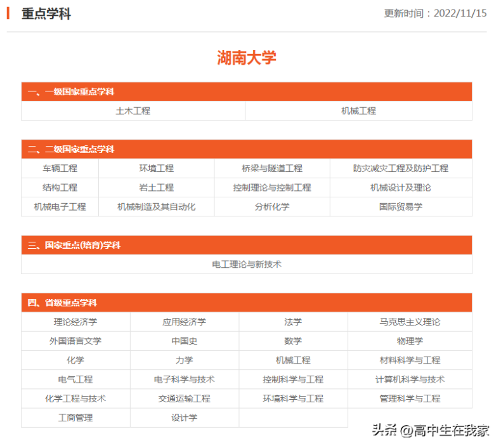Choose the "设计学" cell
Viewport: 501px width, 448px height.
point(185,418)
